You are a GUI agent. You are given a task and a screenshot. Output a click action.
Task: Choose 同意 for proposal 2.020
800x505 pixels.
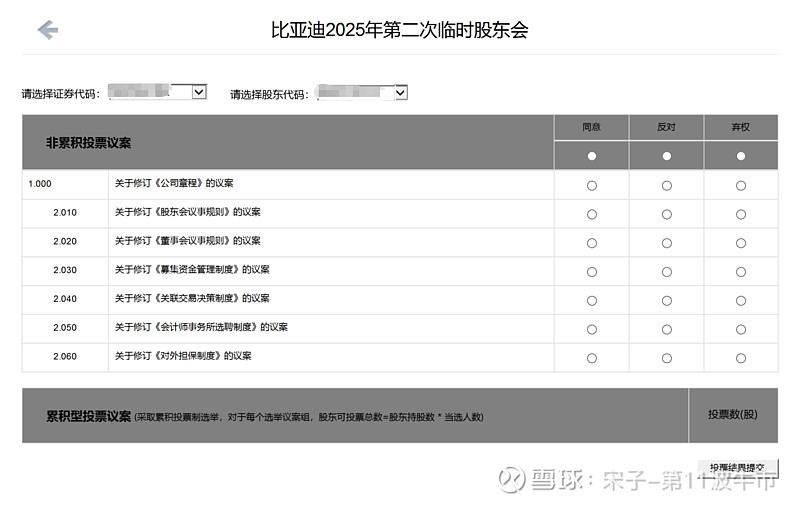592,243
